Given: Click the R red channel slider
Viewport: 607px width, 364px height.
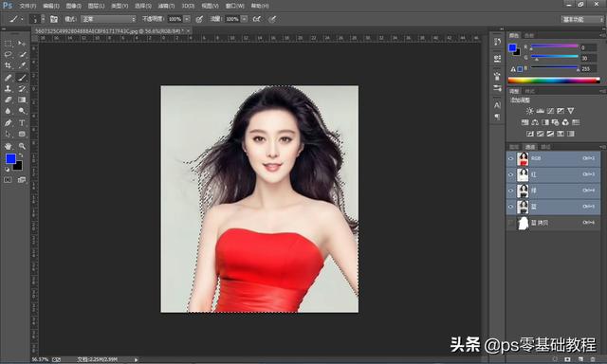Looking at the screenshot, I should click(x=554, y=46).
